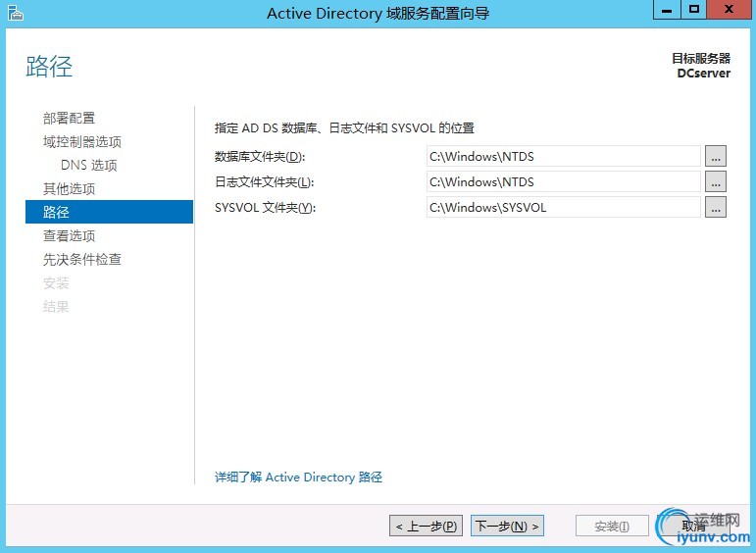Click the 数据库文件夹(D): label
Viewport: 756px width, 553px height.
point(260,157)
